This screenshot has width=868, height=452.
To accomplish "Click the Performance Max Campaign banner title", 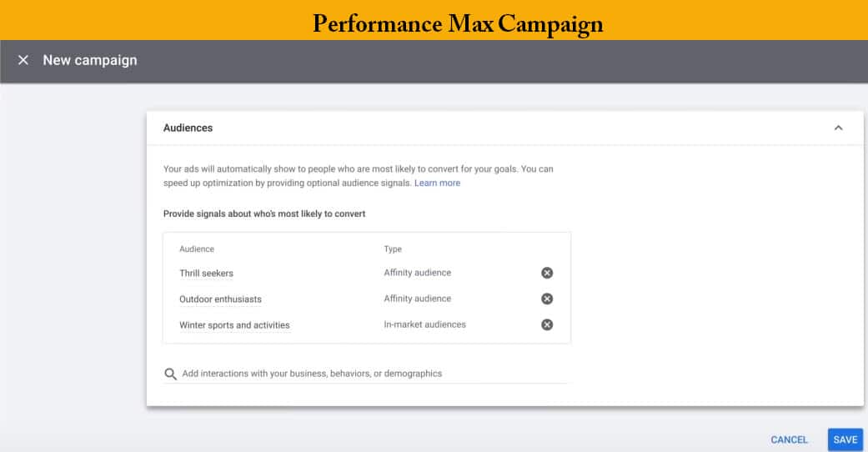I will point(458,24).
